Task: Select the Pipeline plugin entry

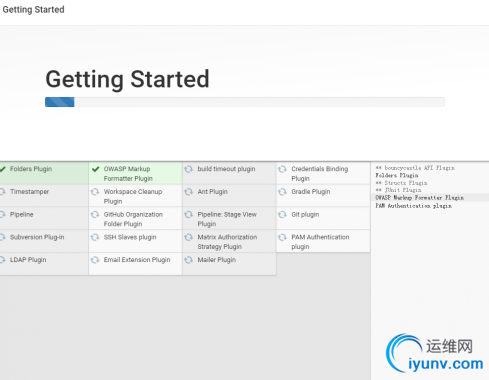Action: tap(44, 218)
